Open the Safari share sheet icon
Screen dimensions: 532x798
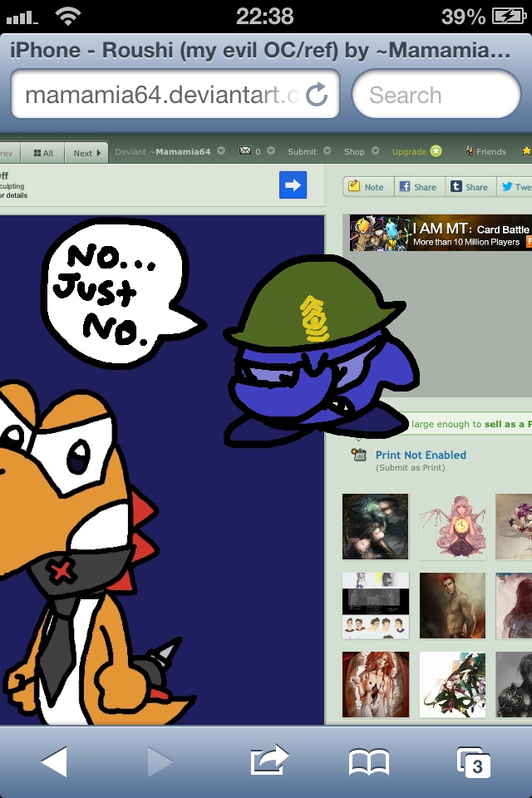[269, 761]
